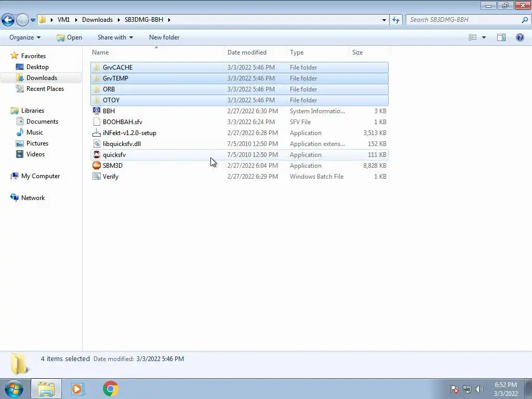Sort by the Name column header

tap(157, 52)
